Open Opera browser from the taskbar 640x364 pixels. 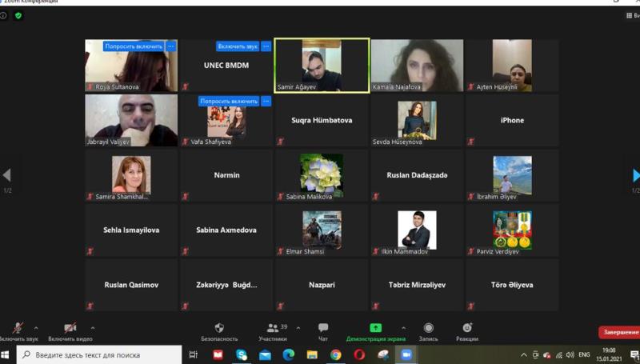pyautogui.click(x=359, y=354)
